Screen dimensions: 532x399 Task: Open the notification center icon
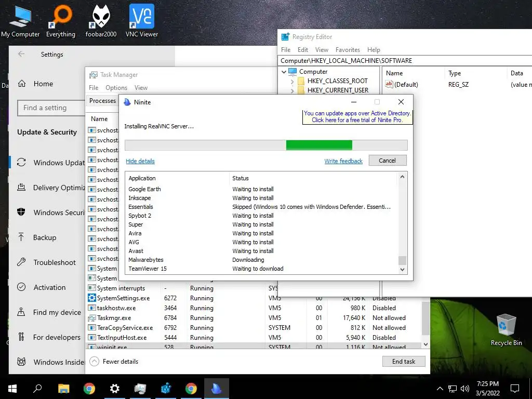click(x=515, y=389)
